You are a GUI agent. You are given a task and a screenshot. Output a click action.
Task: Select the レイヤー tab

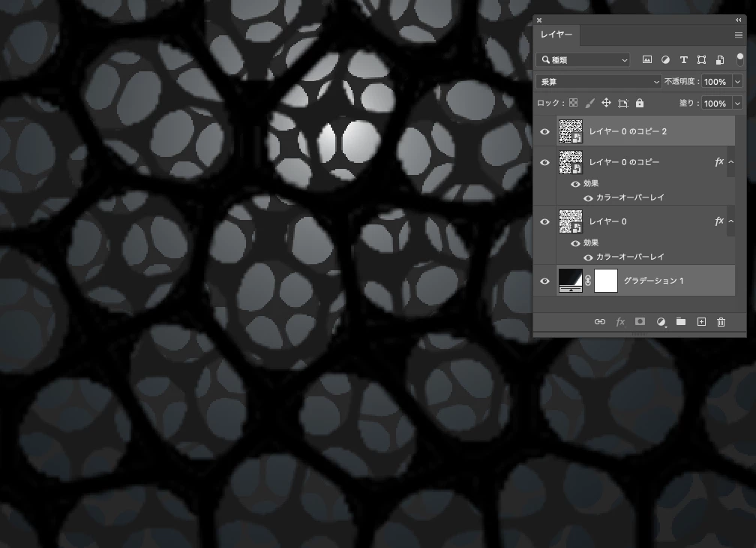pos(556,35)
